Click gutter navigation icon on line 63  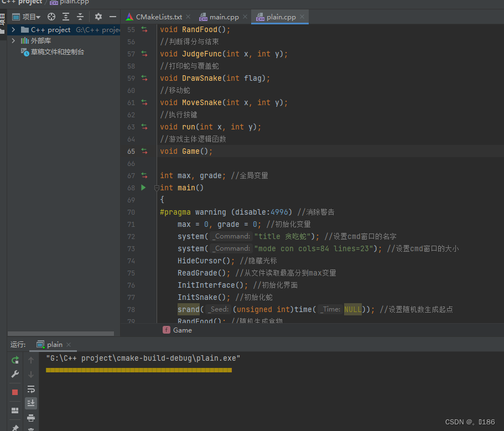tap(144, 127)
